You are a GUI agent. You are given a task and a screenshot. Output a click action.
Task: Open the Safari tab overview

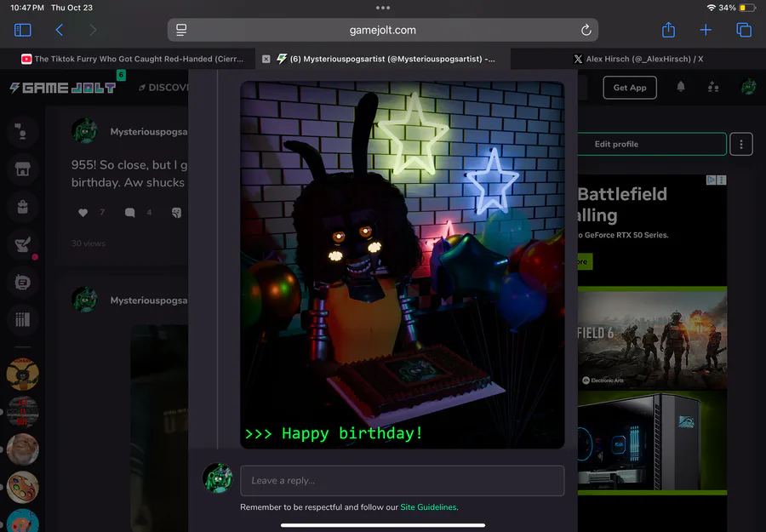(744, 31)
